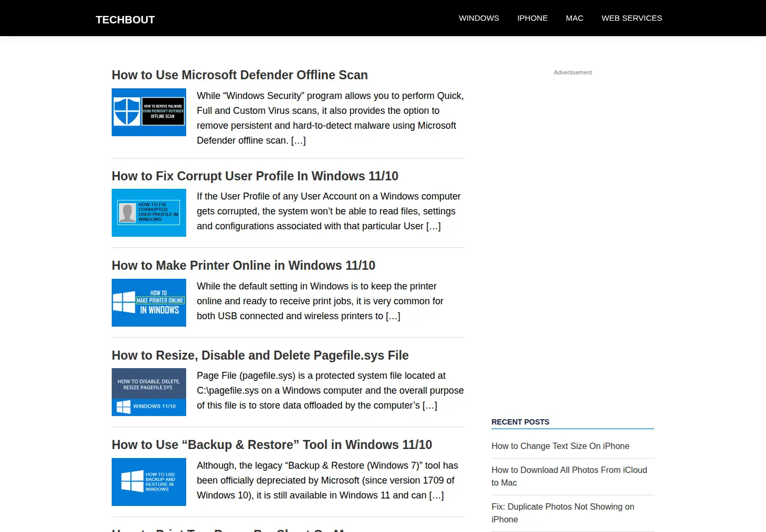
Task: Open recent post Download All Photos From iCloud
Action: pos(569,476)
